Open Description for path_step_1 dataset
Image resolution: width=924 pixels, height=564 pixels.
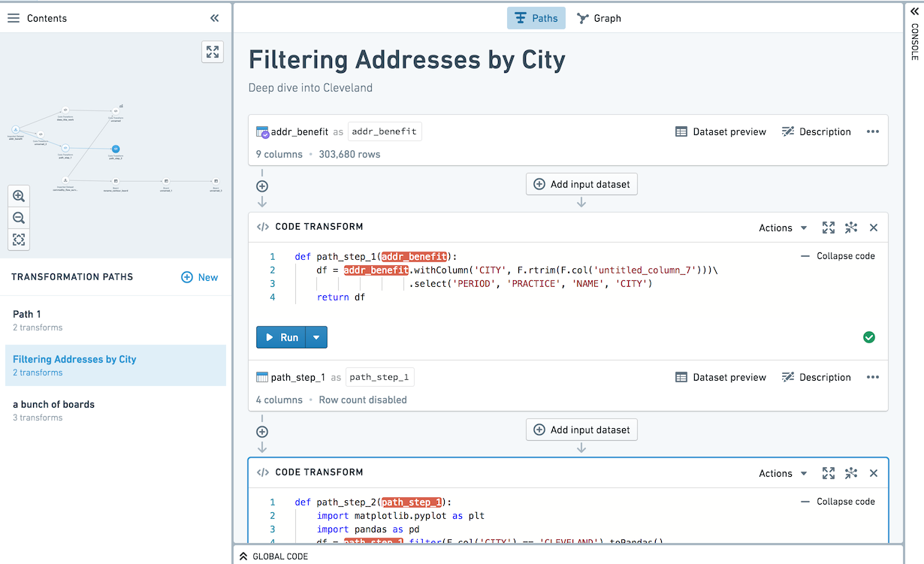[x=817, y=377]
